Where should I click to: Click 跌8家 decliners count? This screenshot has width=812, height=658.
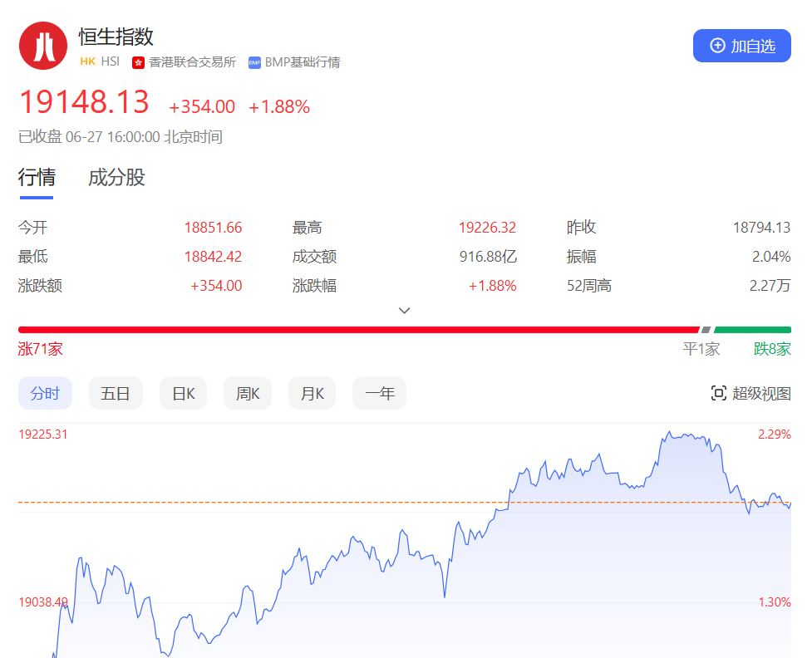point(772,349)
